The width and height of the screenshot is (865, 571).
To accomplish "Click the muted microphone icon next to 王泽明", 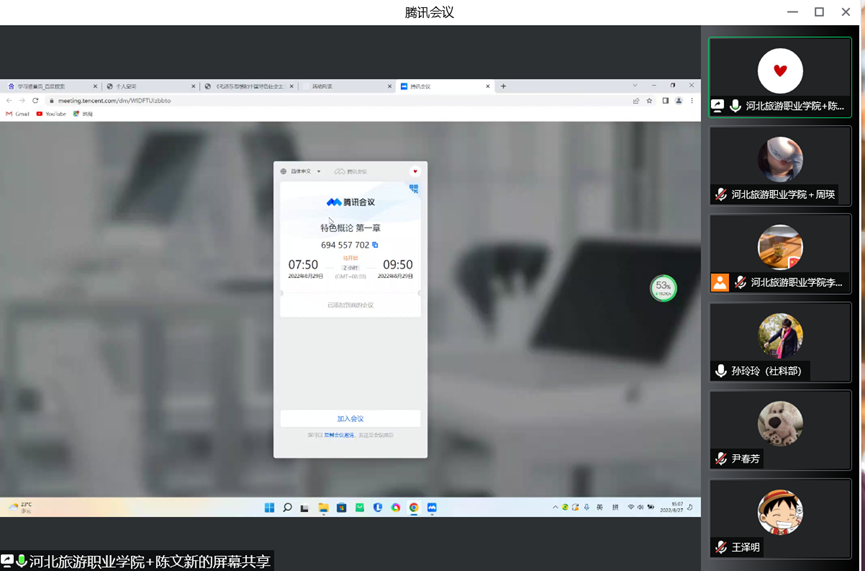I will click(720, 547).
